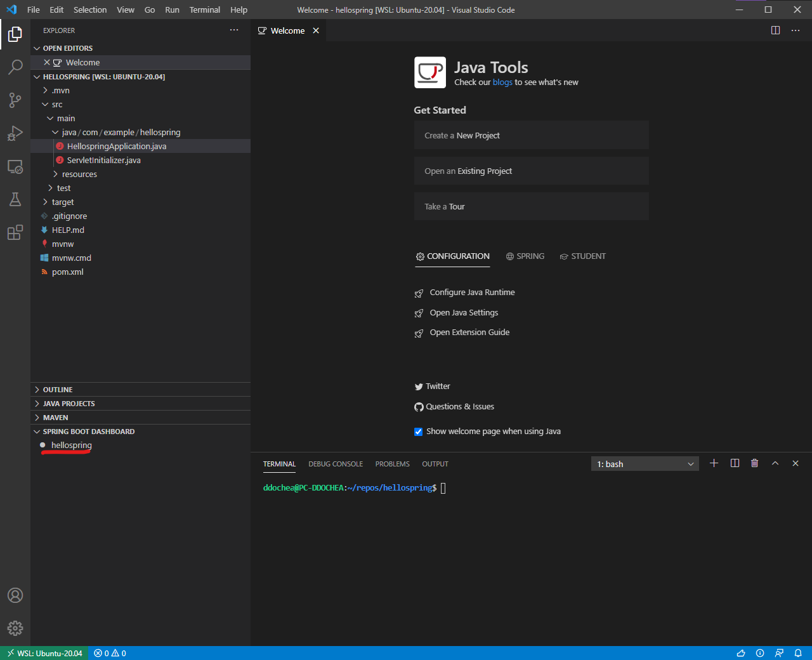Switch to the Output panel tab
The image size is (812, 660).
(435, 464)
